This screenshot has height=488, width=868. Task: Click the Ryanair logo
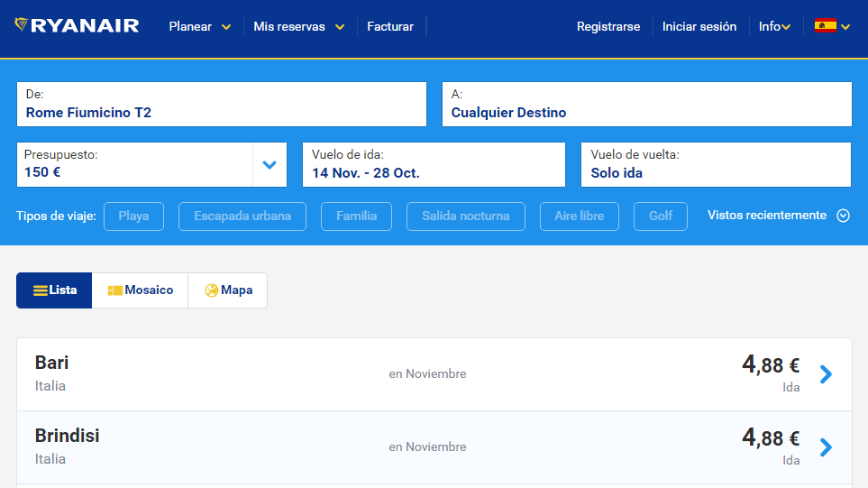point(77,25)
